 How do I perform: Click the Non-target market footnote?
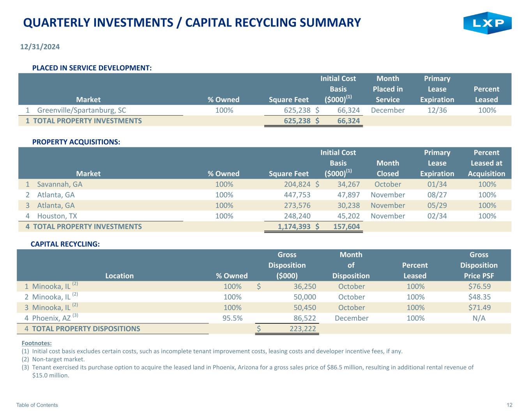(58, 359)
